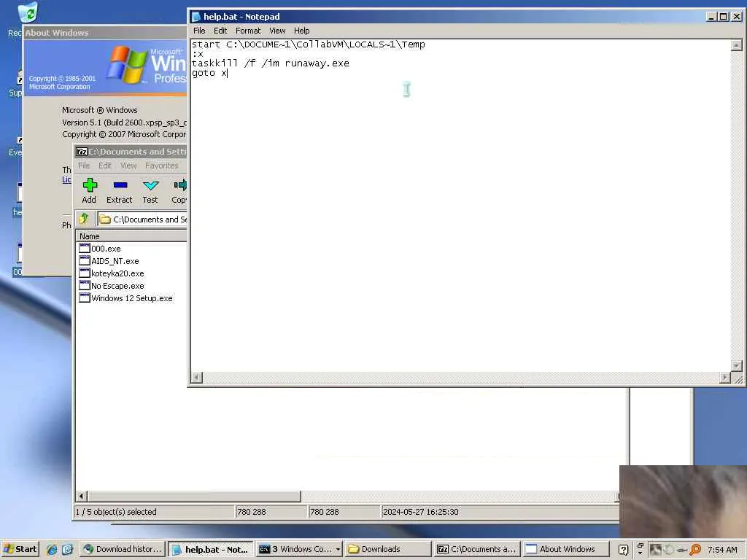Click the orange magnifier tray icon
The image size is (747, 560).
(x=695, y=550)
